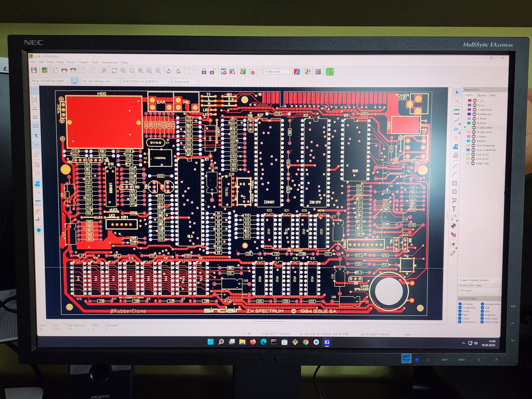Open the F.Silkscreen layer selector dropdown
Screen dimensions: 532x399
click(x=276, y=71)
